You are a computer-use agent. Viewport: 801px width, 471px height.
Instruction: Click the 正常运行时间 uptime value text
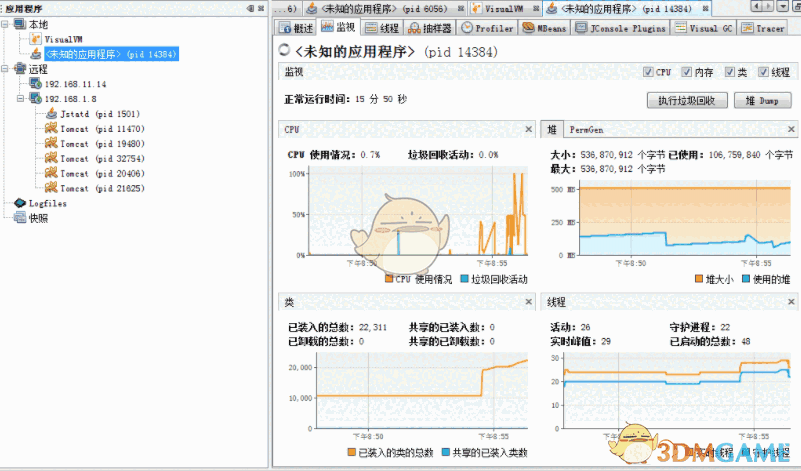click(381, 99)
